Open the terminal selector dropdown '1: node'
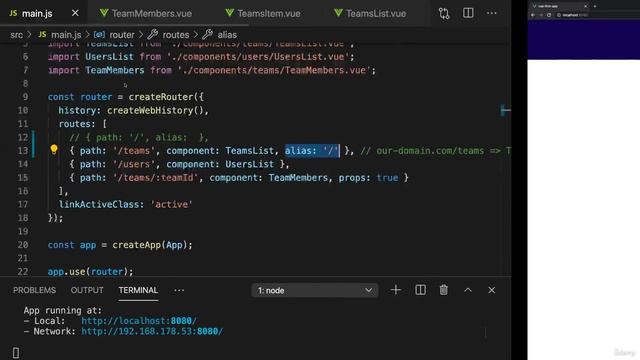Viewport: 640px width, 360px height. point(315,290)
